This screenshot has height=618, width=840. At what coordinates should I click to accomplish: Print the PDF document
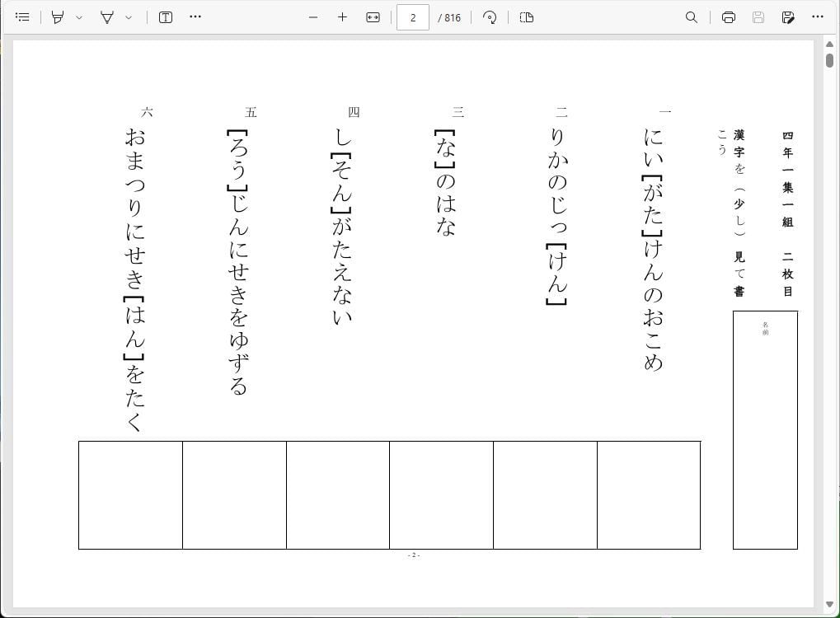tap(729, 17)
